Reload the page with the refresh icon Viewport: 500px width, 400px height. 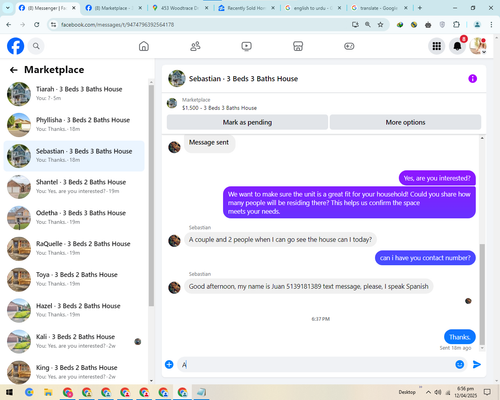[37, 25]
